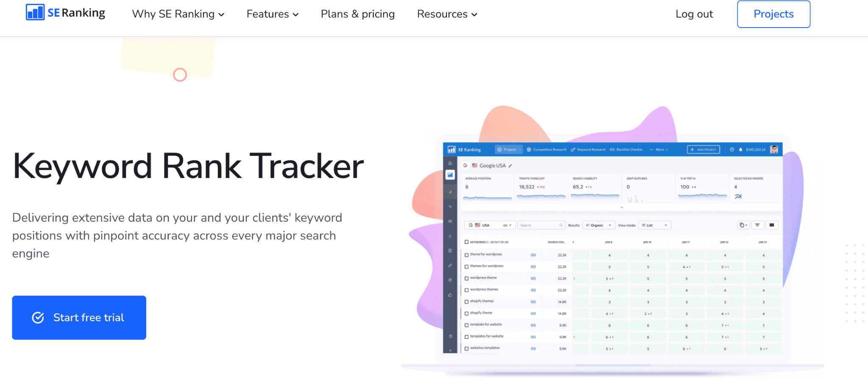This screenshot has height=387, width=868.
Task: Expand the Resources dropdown menu
Action: pos(447,14)
